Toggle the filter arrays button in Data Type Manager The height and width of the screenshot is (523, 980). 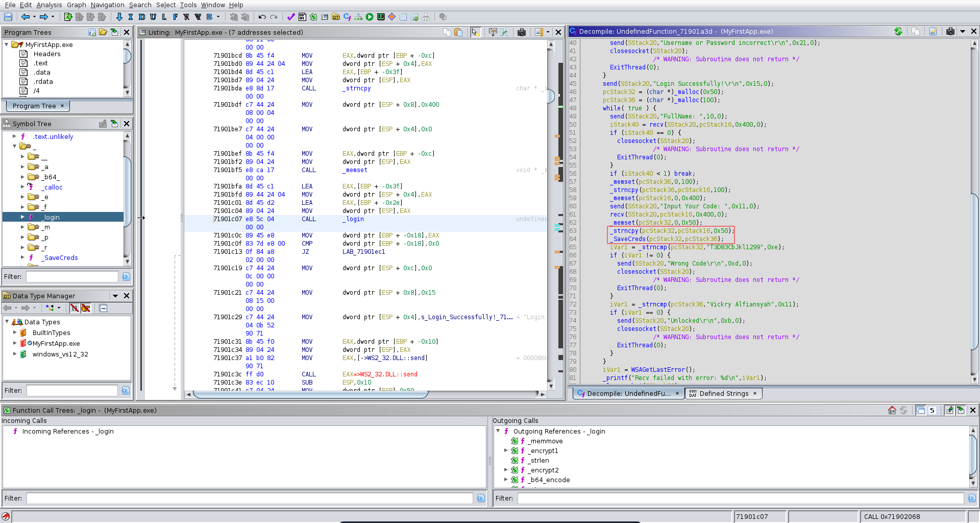pos(75,308)
